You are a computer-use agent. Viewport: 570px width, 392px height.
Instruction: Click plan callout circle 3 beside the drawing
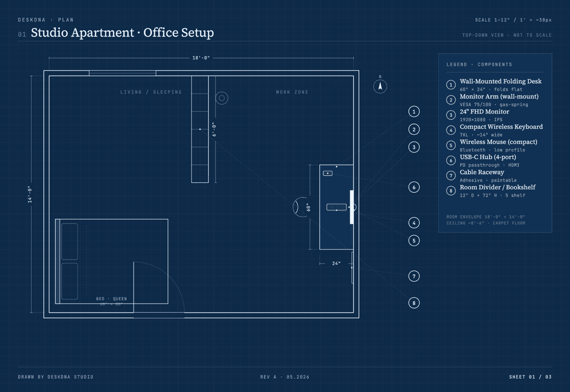coord(414,147)
